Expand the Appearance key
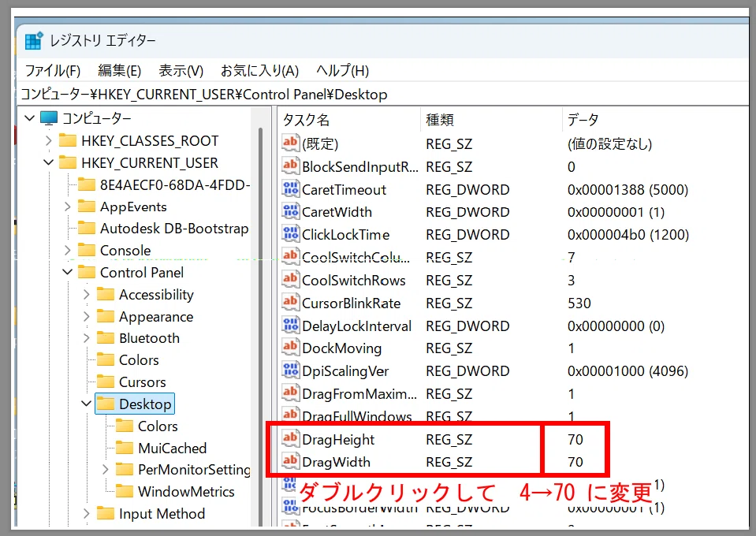This screenshot has width=756, height=536. coord(86,317)
